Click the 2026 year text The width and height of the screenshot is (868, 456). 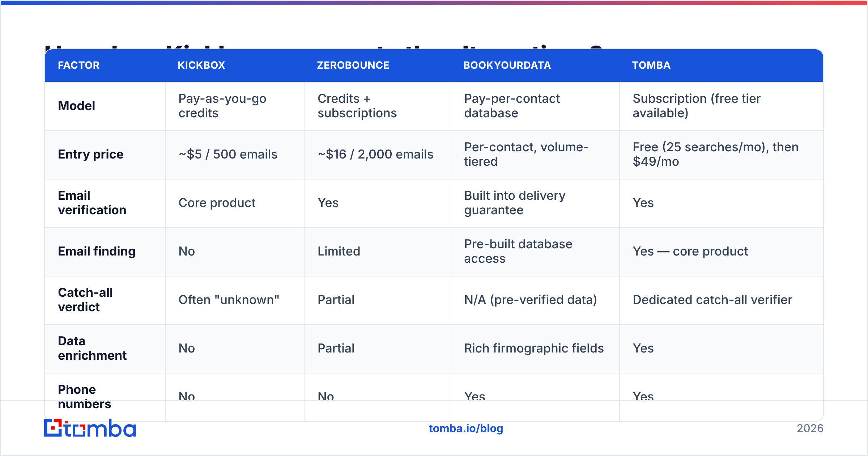click(810, 428)
